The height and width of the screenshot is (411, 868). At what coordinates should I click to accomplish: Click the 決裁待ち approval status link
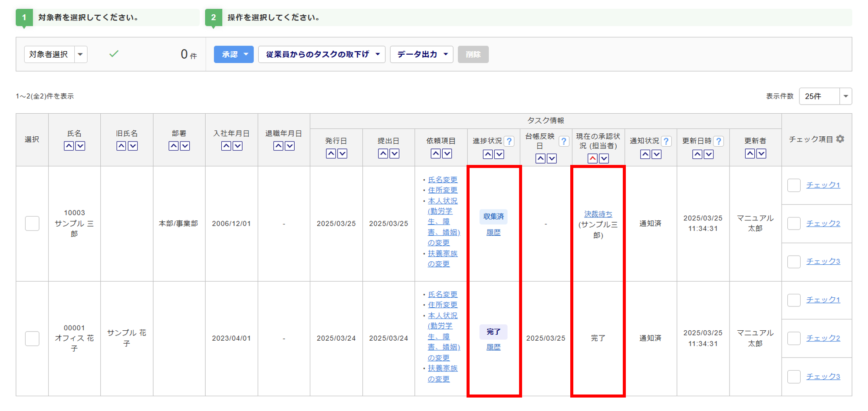598,214
